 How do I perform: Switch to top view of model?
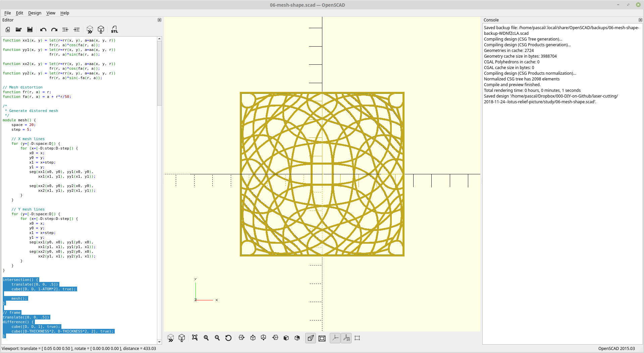tap(253, 338)
